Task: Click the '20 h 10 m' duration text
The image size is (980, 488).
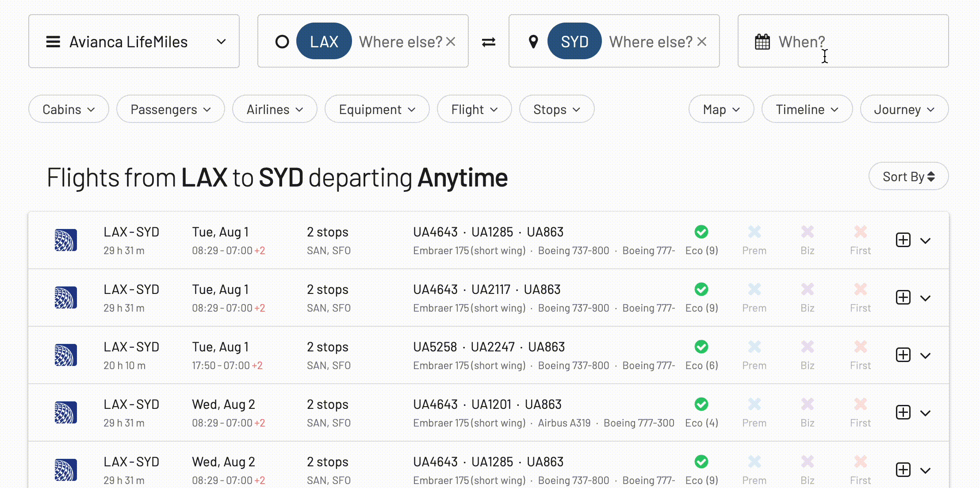Action: coord(124,366)
